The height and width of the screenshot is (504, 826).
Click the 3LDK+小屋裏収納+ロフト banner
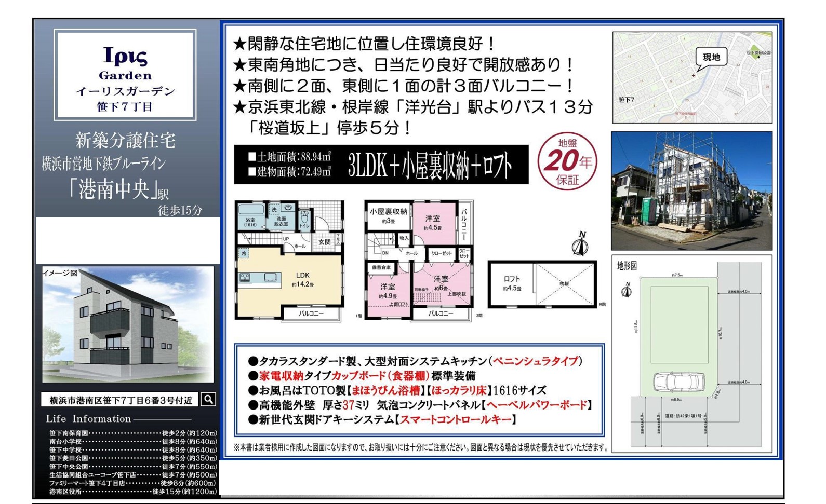(x=381, y=165)
